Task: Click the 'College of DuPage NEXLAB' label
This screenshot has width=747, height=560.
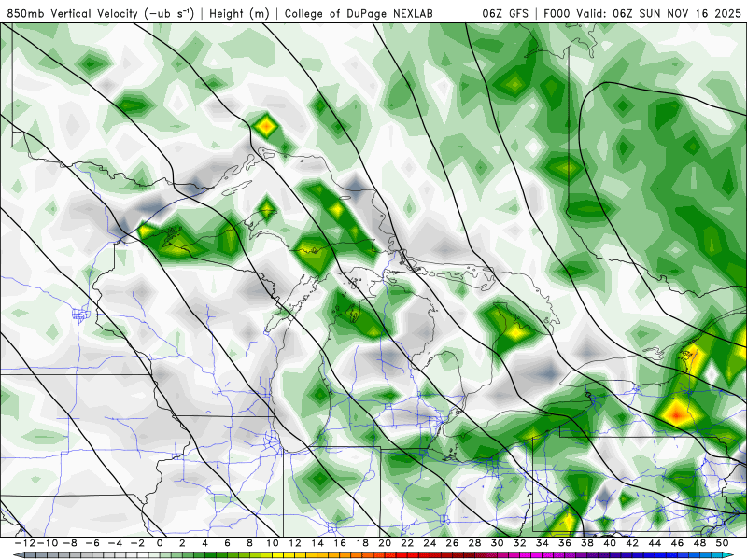Action: 359,13
